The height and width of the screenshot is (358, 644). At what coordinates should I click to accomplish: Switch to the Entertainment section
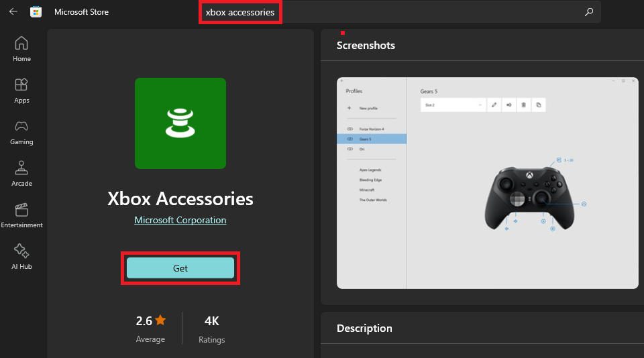point(21,215)
